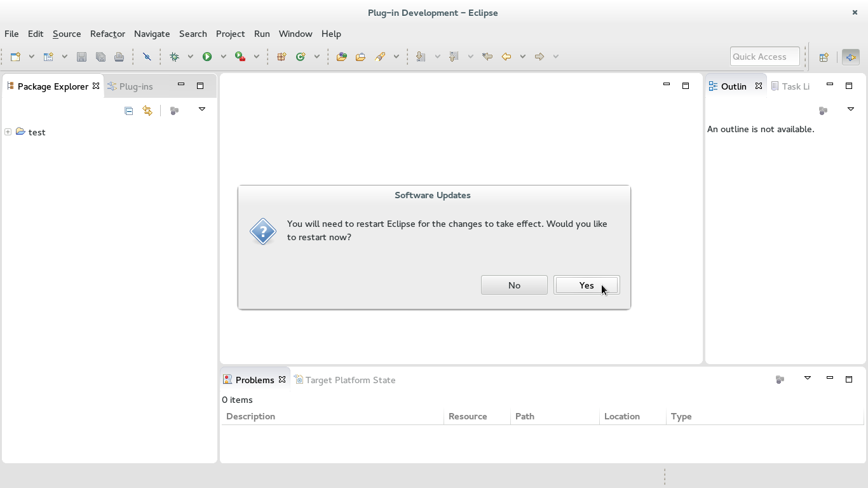Open the New Java Class dropdown arrow
The width and height of the screenshot is (868, 488).
pos(316,57)
